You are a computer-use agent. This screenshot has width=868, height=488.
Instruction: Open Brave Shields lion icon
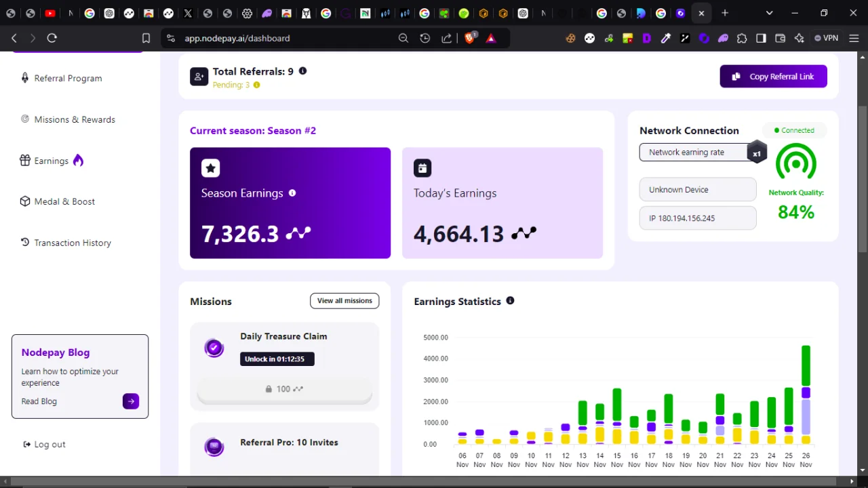point(469,39)
